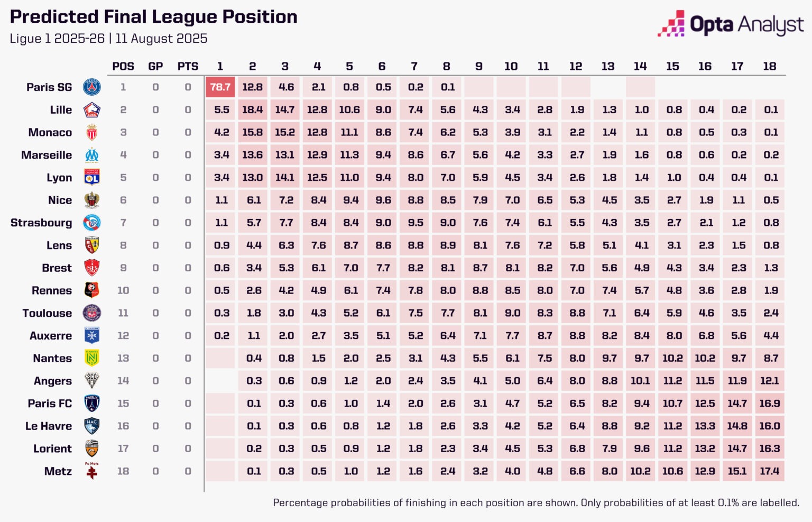Screen dimensions: 812x522
Task: Click the Marseille club logo
Action: coord(92,155)
